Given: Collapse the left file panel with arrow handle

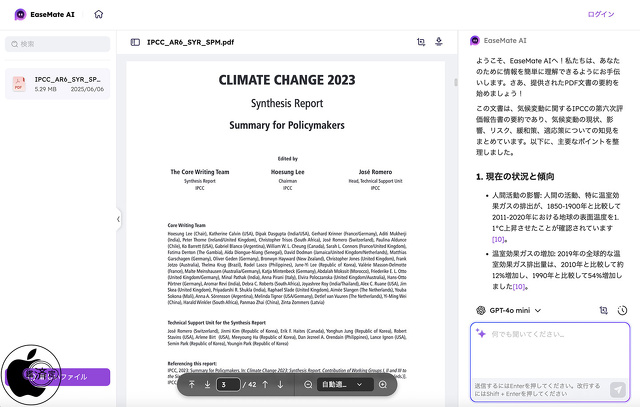Looking at the screenshot, I should (x=118, y=219).
